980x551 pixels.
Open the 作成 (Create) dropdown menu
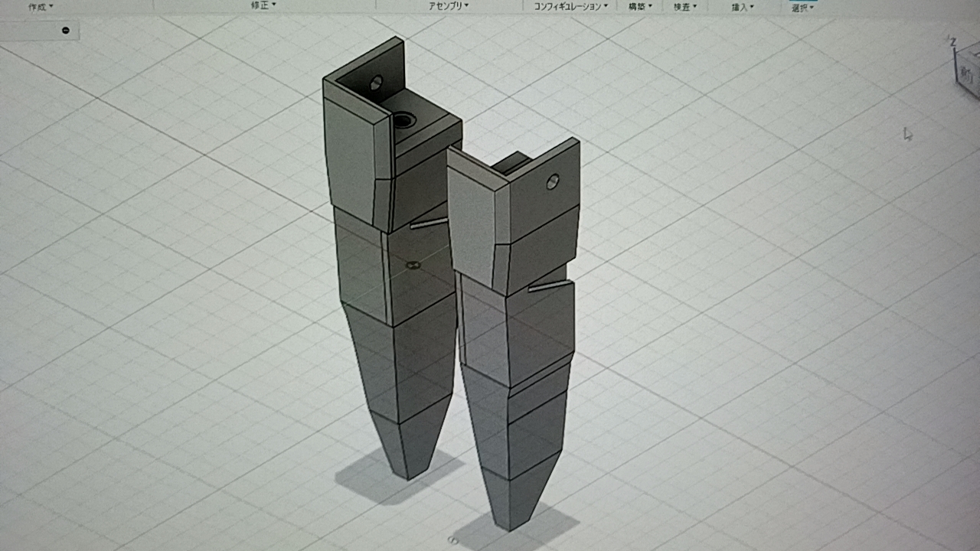pos(41,5)
